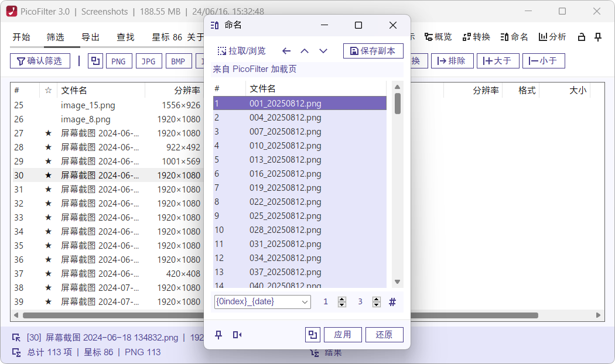Open the 筛选 tab
Viewport: 615px width, 364px height.
pos(55,37)
